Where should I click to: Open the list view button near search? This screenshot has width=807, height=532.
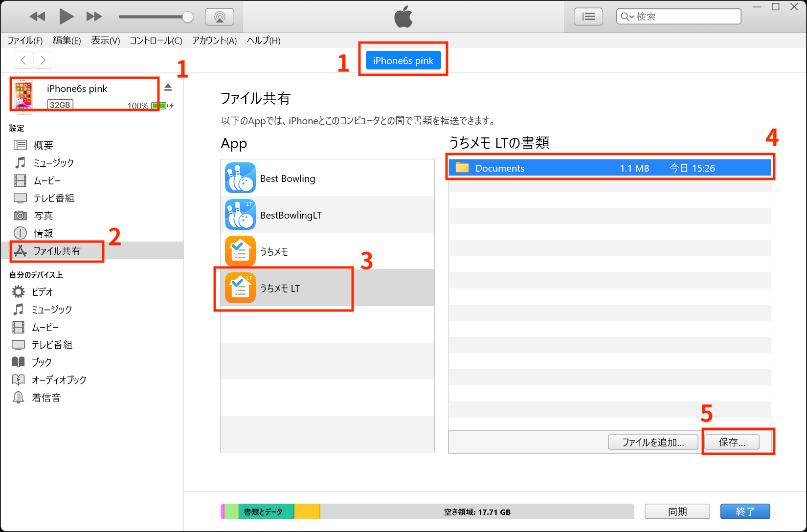[588, 17]
